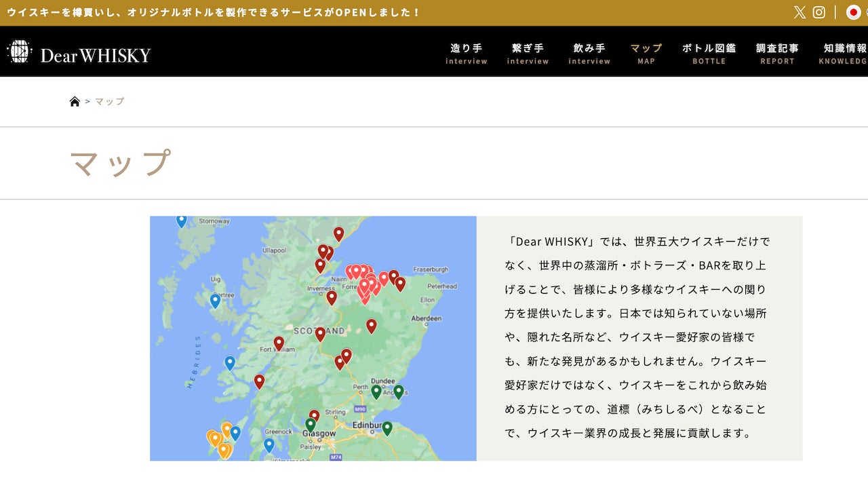
Task: Select the blue pin beside Stornoway
Action: pos(181,221)
